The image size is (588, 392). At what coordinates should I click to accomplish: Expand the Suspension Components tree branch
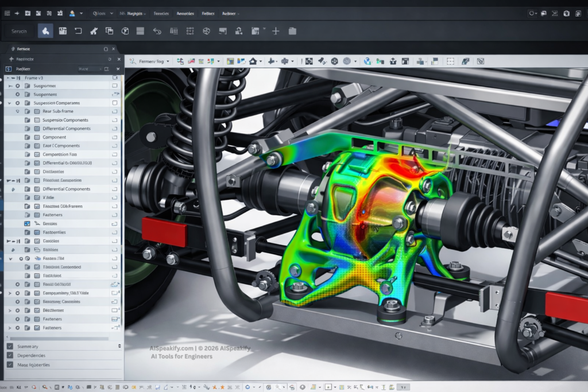click(x=9, y=102)
